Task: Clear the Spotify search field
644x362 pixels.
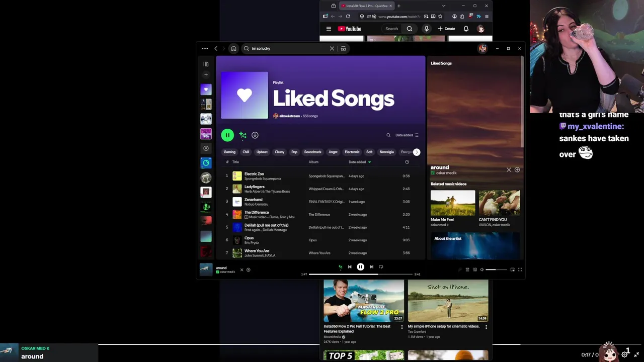Action: click(332, 49)
